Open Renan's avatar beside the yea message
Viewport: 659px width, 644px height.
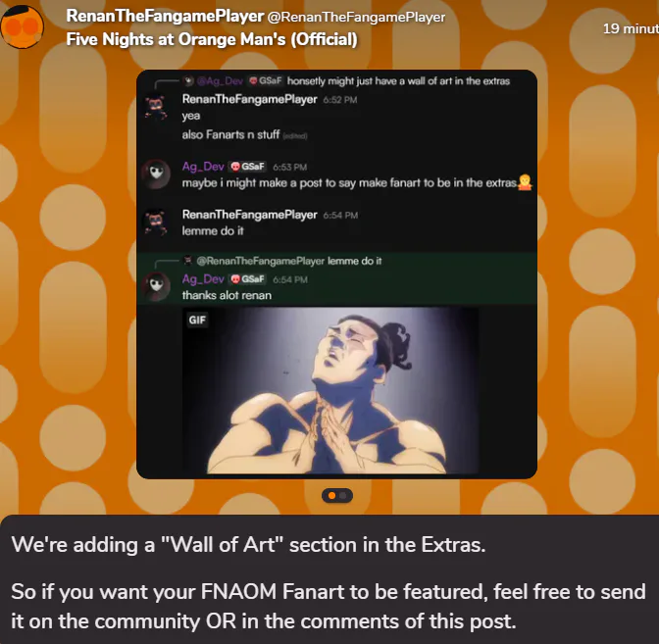(x=156, y=107)
